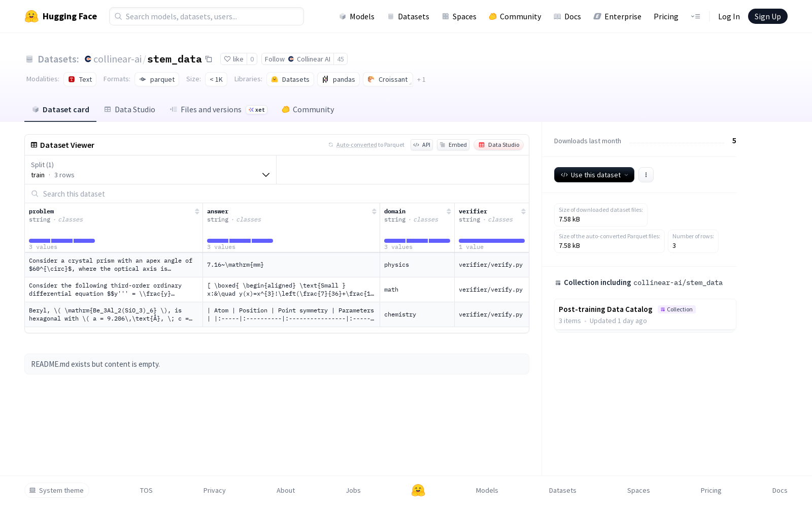The width and height of the screenshot is (812, 508).
Task: Select the math domain cell
Action: [417, 290]
